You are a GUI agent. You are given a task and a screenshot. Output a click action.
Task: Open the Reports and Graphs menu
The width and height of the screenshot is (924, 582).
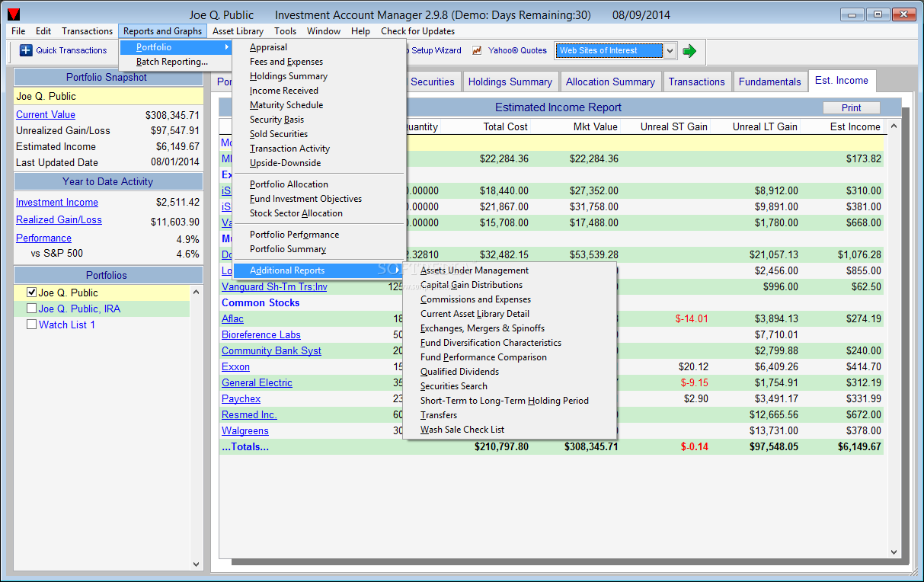click(x=162, y=31)
